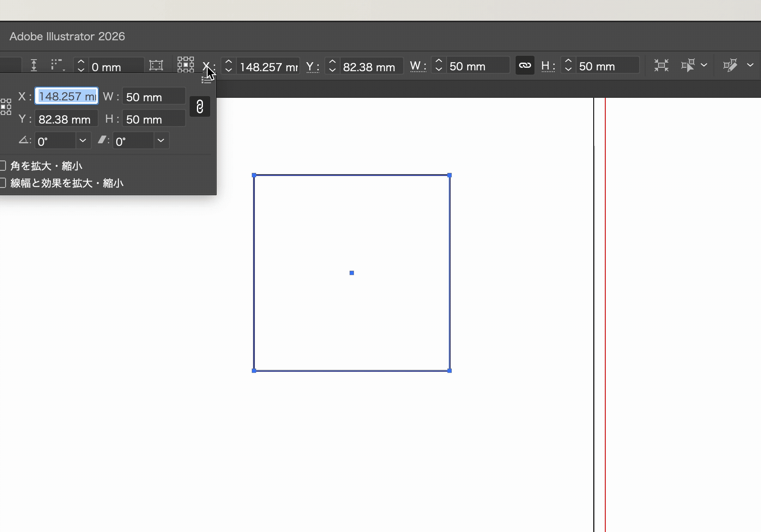Screen dimensions: 761x532
Task: Enable 角を拡大・縮小 checkbox
Action: click(3, 166)
